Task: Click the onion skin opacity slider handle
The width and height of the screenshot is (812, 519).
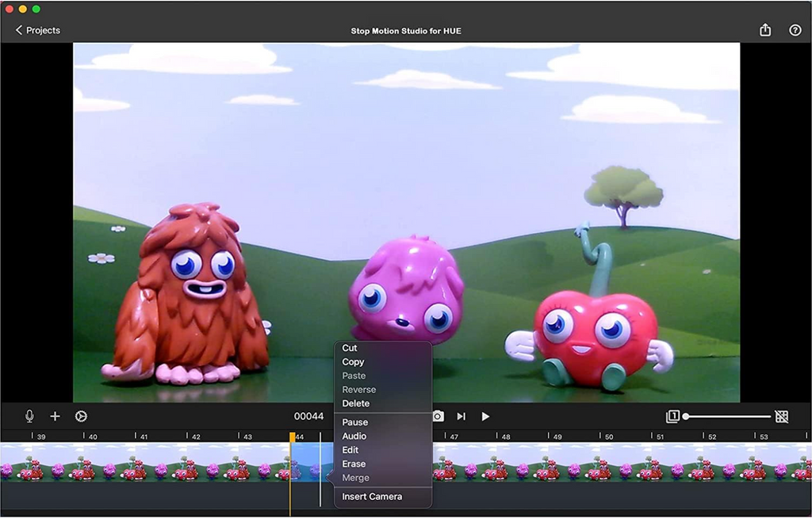Action: [x=686, y=416]
